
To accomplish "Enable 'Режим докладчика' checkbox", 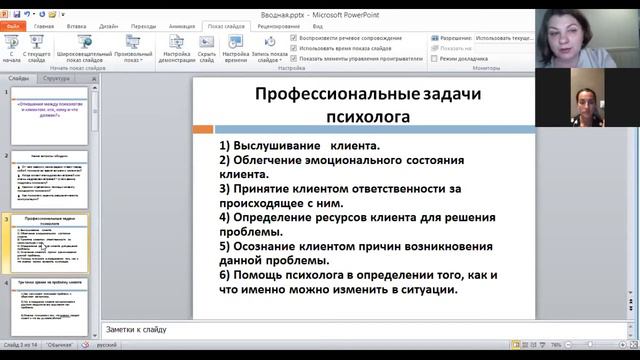I will pyautogui.click(x=434, y=59).
